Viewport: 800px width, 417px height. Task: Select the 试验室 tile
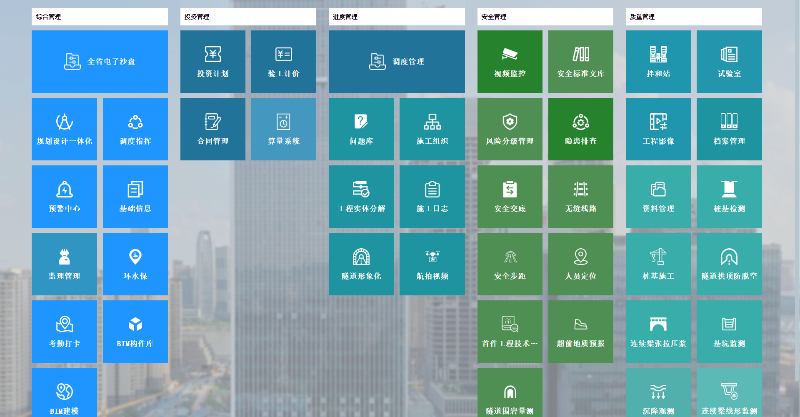[x=729, y=61]
